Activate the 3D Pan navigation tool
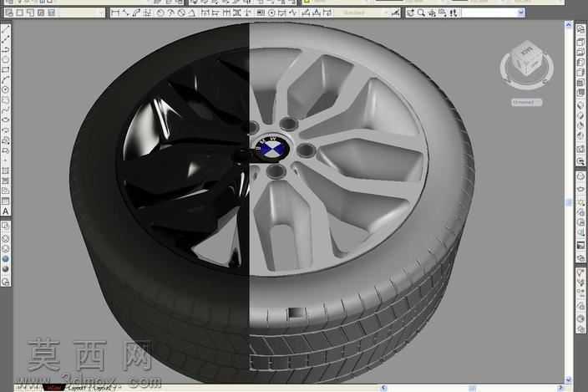Viewport: 588px width, 392px height. tap(411, 13)
